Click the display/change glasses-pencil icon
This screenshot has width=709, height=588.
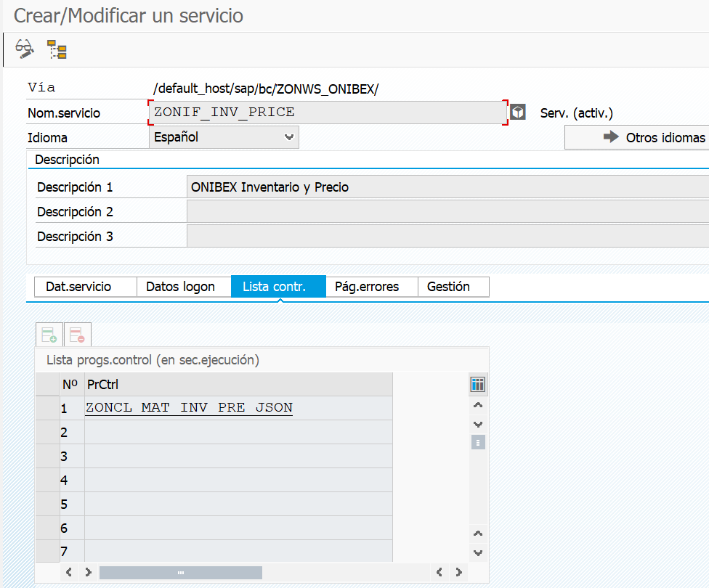(25, 49)
